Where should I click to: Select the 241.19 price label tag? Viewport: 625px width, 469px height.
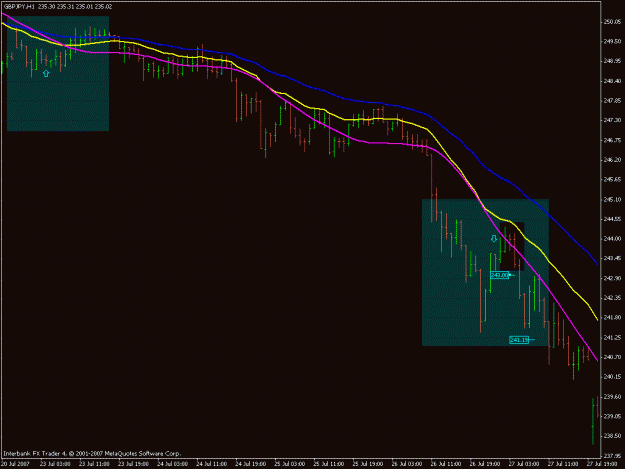(x=519, y=340)
